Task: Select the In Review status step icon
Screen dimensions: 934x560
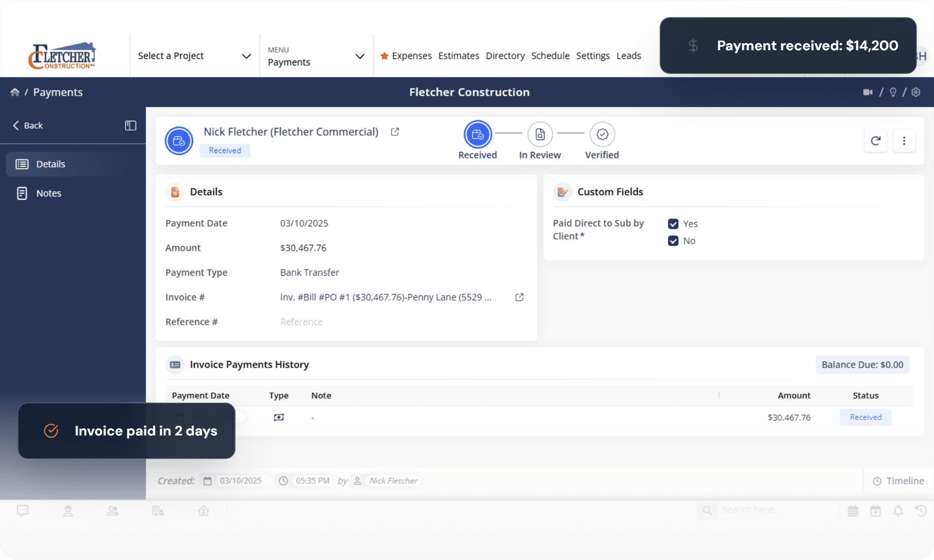Action: [540, 134]
